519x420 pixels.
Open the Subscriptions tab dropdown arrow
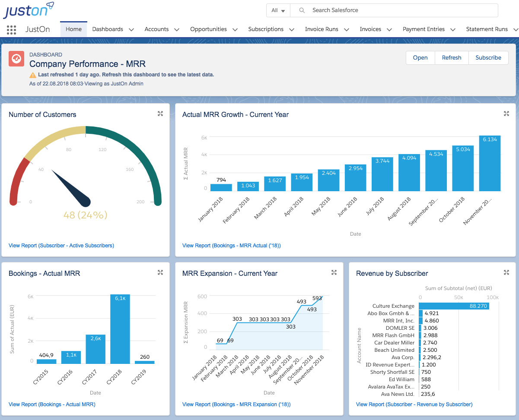[292, 30]
